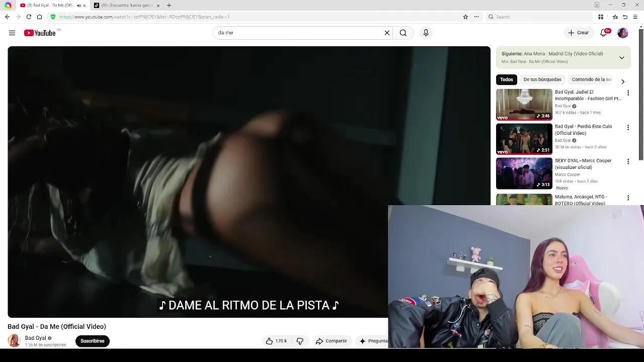This screenshot has height=362, width=644.
Task: Expand the Siguiente mix playlist chevron
Action: pos(622,58)
